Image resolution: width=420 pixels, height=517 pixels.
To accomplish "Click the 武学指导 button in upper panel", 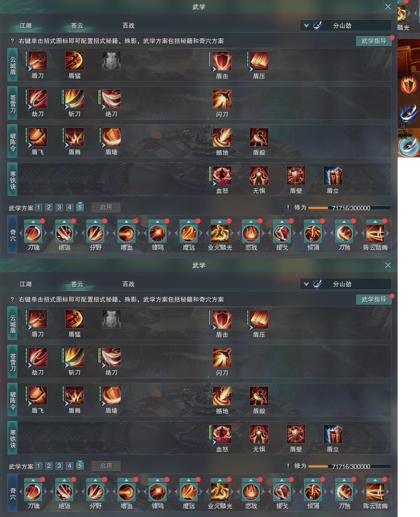I will click(x=374, y=41).
